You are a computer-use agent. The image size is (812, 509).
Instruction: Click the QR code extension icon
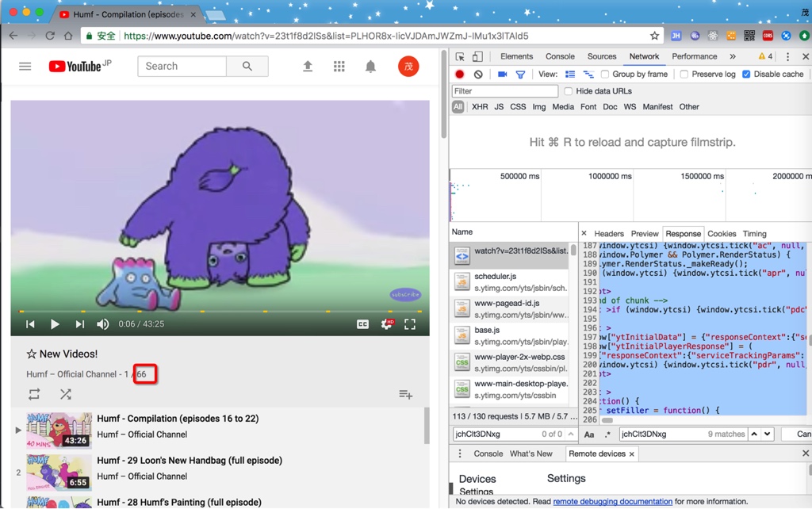click(x=749, y=36)
